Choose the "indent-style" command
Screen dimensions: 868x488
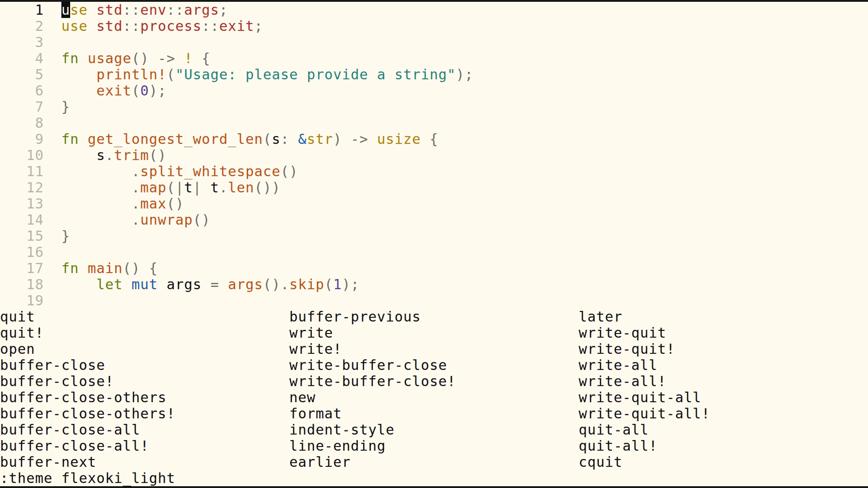pyautogui.click(x=341, y=430)
